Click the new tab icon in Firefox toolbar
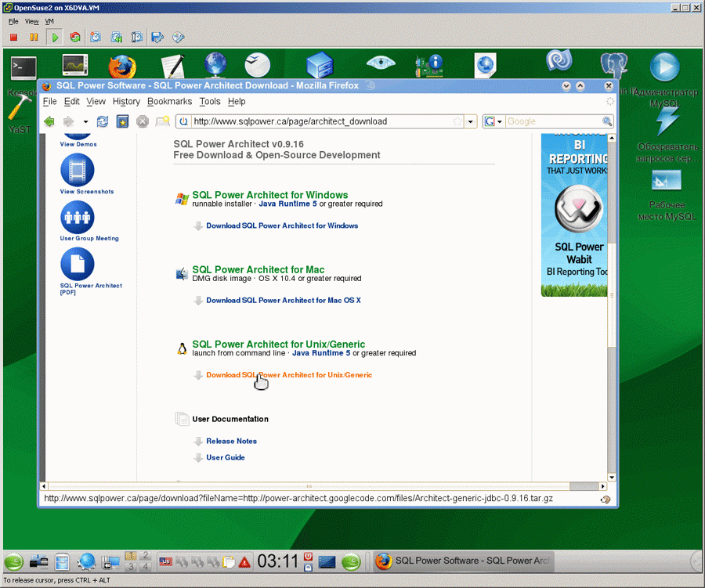 click(x=162, y=121)
